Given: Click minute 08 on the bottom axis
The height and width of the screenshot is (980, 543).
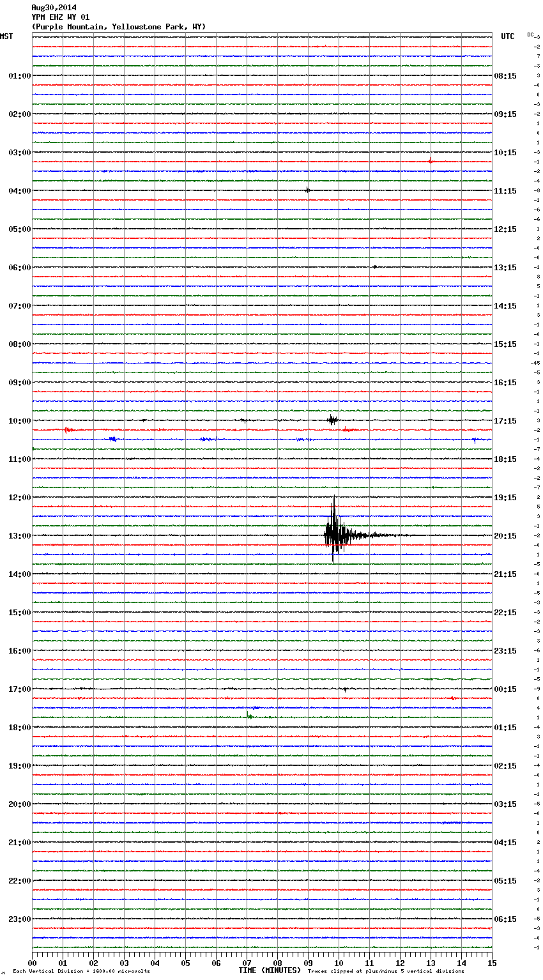Looking at the screenshot, I should click(277, 962).
